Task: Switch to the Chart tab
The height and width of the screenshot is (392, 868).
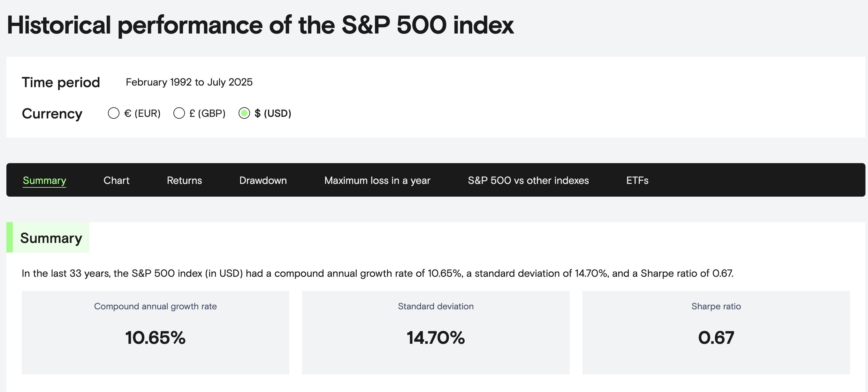Action: (x=116, y=180)
